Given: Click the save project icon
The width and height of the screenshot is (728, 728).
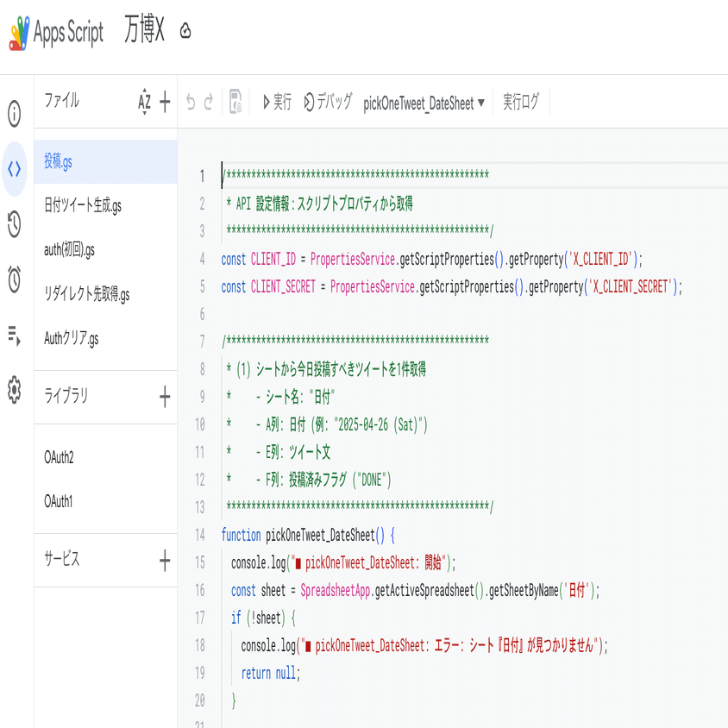Looking at the screenshot, I should coord(235,102).
